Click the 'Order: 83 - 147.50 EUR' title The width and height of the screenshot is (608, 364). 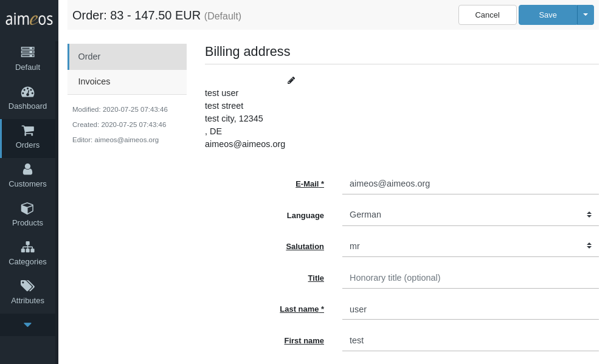pyautogui.click(x=136, y=16)
